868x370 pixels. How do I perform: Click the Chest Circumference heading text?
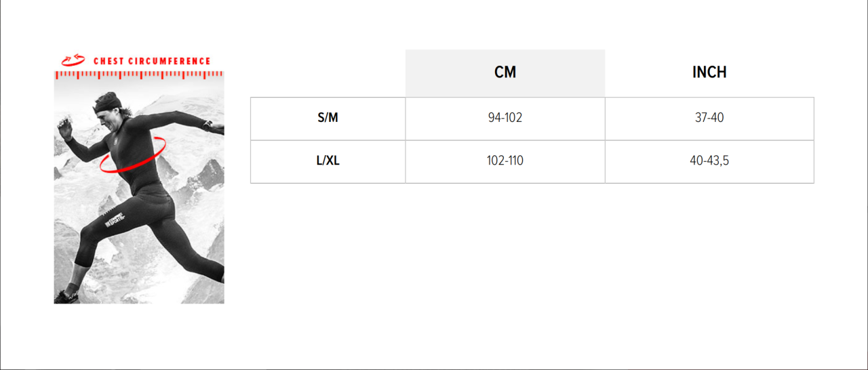pos(152,61)
